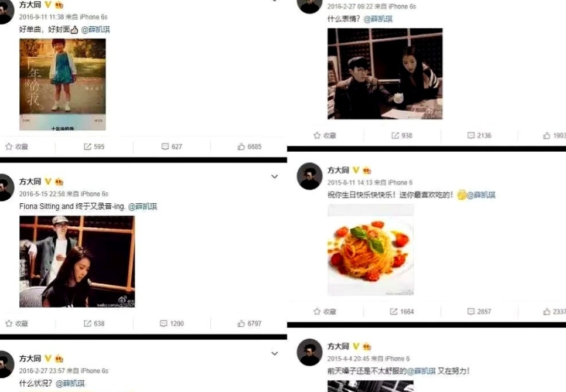Repost the post showing 595 reposts
Image resolution: width=566 pixels, height=392 pixels.
tap(94, 146)
